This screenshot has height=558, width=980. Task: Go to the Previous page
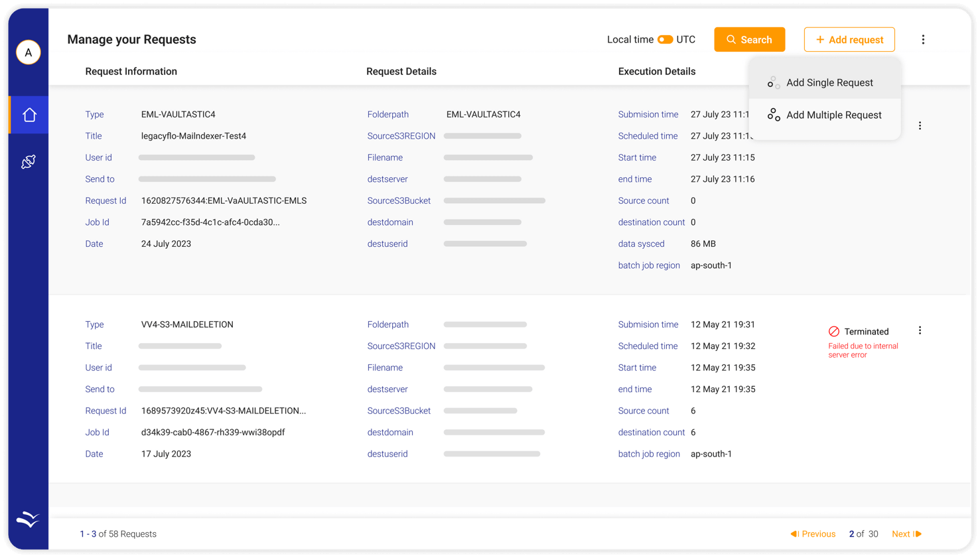pyautogui.click(x=813, y=534)
